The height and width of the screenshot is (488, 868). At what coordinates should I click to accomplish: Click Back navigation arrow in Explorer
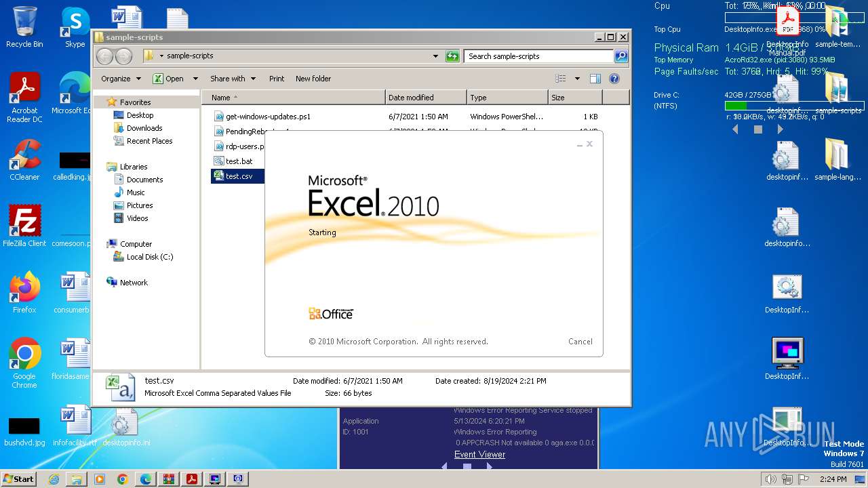[104, 56]
